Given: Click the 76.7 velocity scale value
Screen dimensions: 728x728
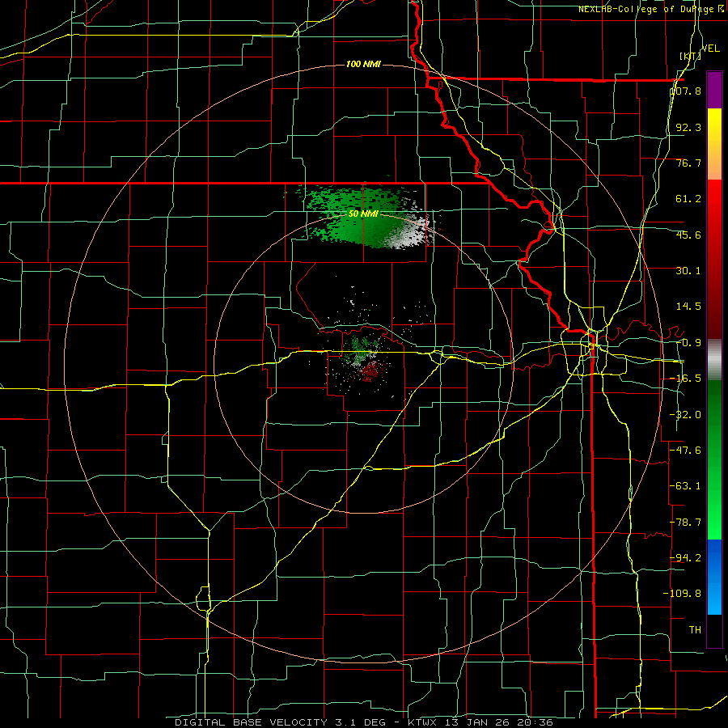Looking at the screenshot, I should [688, 163].
